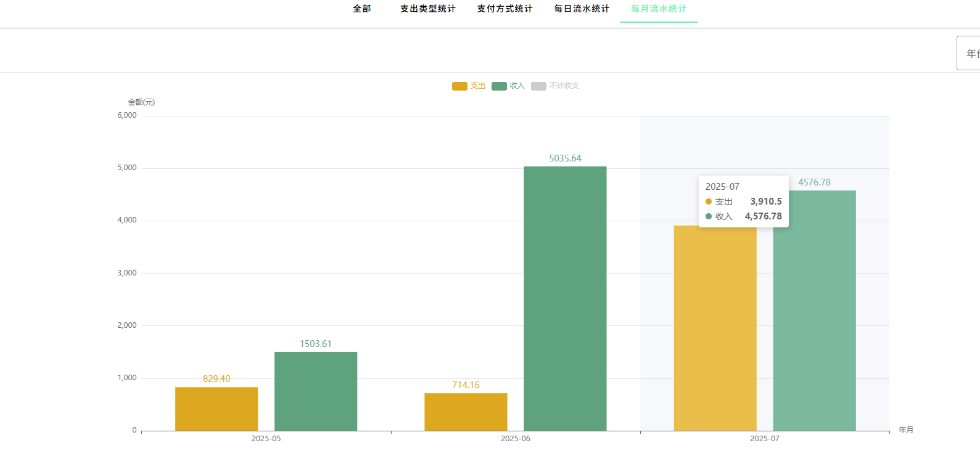Viewport: 980px width, 464px height.
Task: Switch to the 全部 tab
Action: 362,9
